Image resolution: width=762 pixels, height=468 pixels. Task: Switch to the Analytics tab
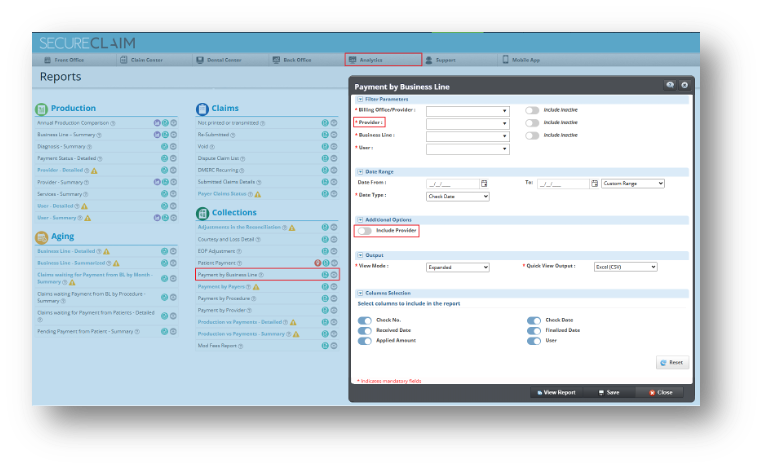pyautogui.click(x=383, y=60)
